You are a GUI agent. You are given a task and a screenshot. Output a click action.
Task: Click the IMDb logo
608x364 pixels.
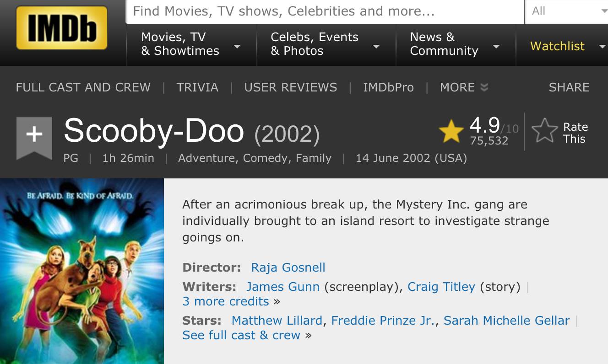62,27
